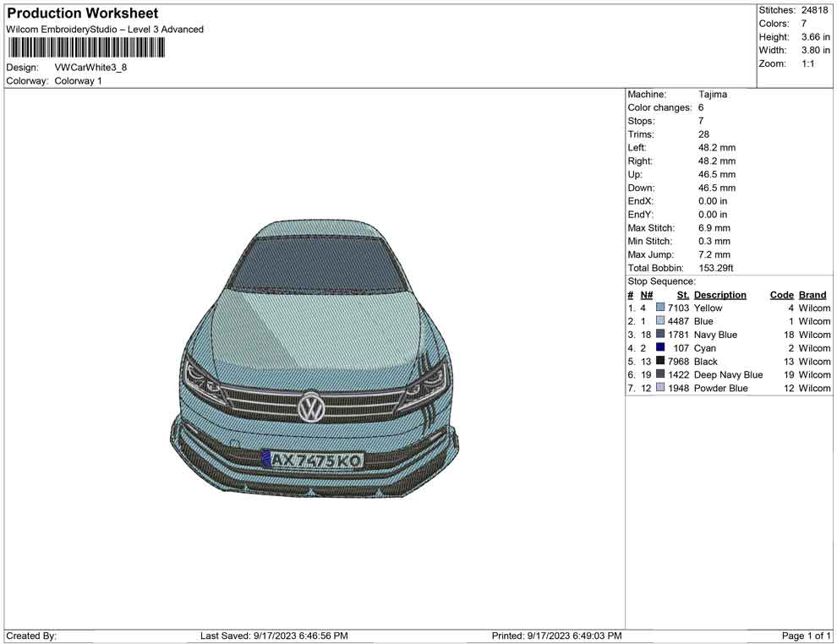Viewport: 837px width, 644px height.
Task: Click the Stops value 7
Action: (701, 121)
